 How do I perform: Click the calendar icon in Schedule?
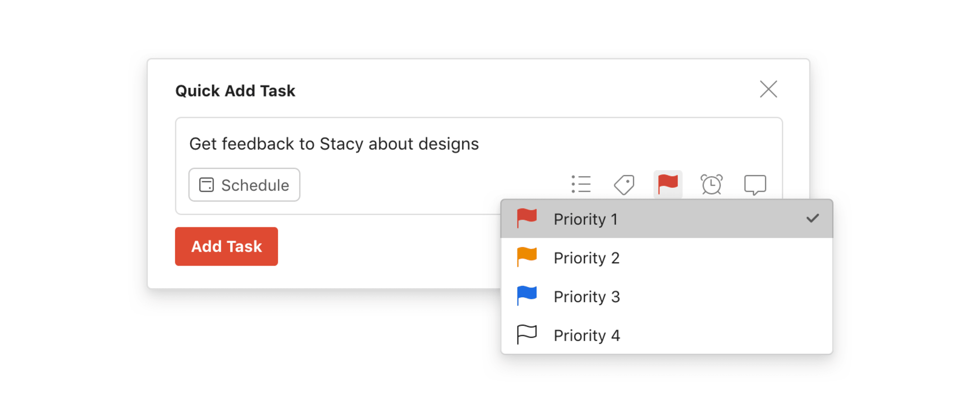(207, 185)
